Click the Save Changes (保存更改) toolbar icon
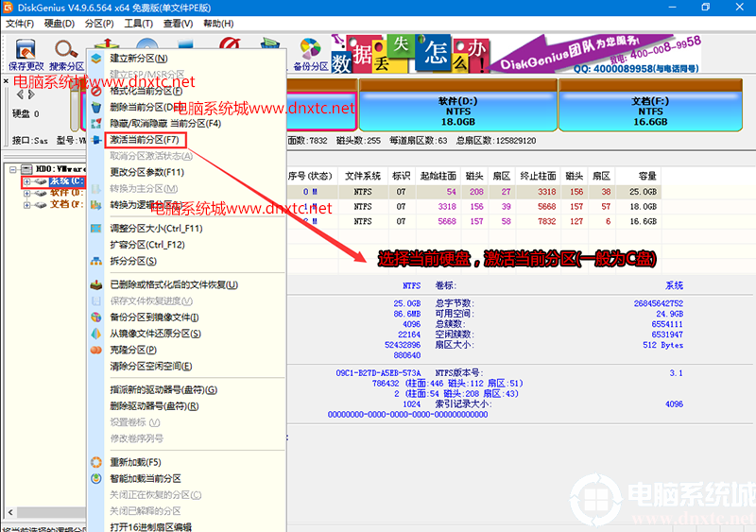This screenshot has height=532, width=756. (26, 55)
